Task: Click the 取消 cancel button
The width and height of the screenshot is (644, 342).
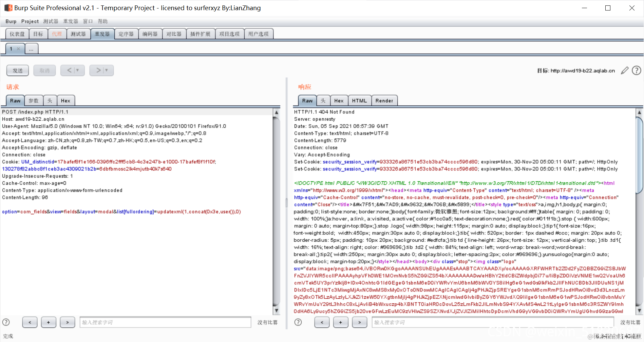Action: (x=44, y=71)
